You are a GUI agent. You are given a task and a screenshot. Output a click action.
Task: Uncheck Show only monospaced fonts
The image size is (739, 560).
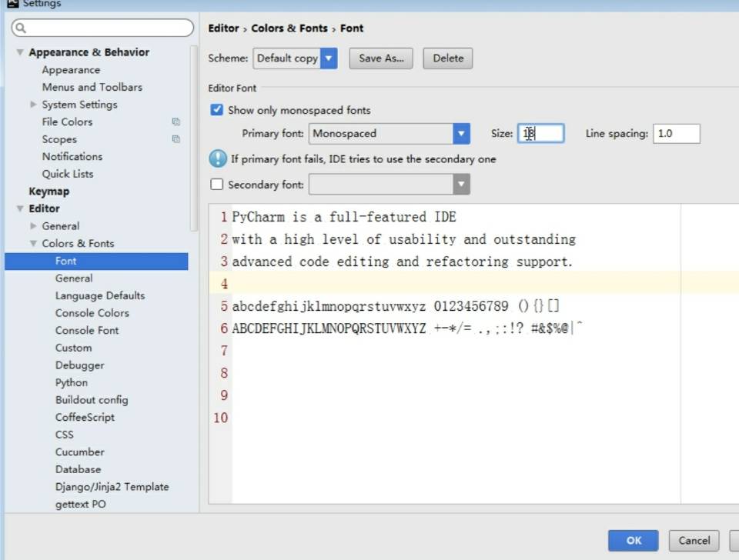coord(216,110)
